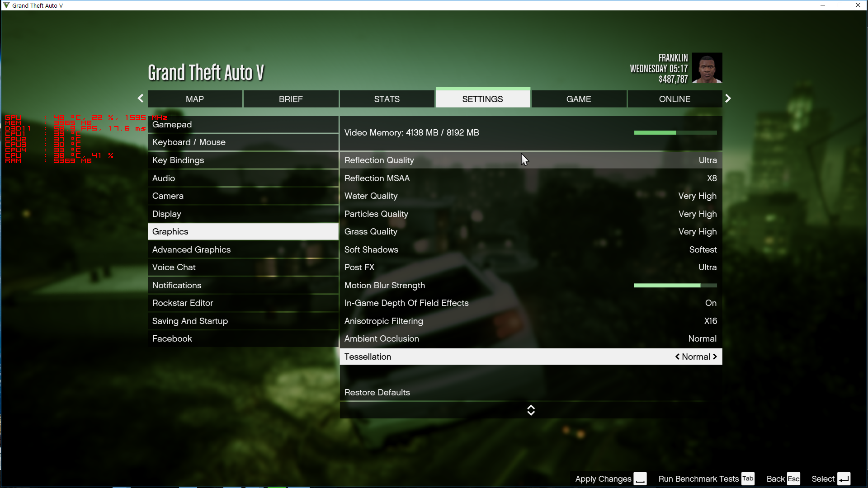Click the Video Memory usage bar
The image size is (868, 488).
coord(675,133)
